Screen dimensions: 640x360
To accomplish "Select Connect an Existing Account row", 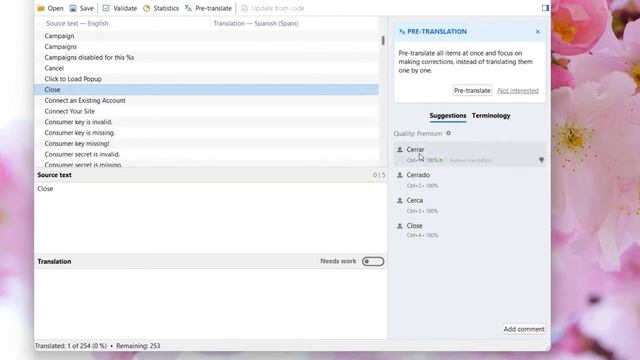I will [x=206, y=100].
